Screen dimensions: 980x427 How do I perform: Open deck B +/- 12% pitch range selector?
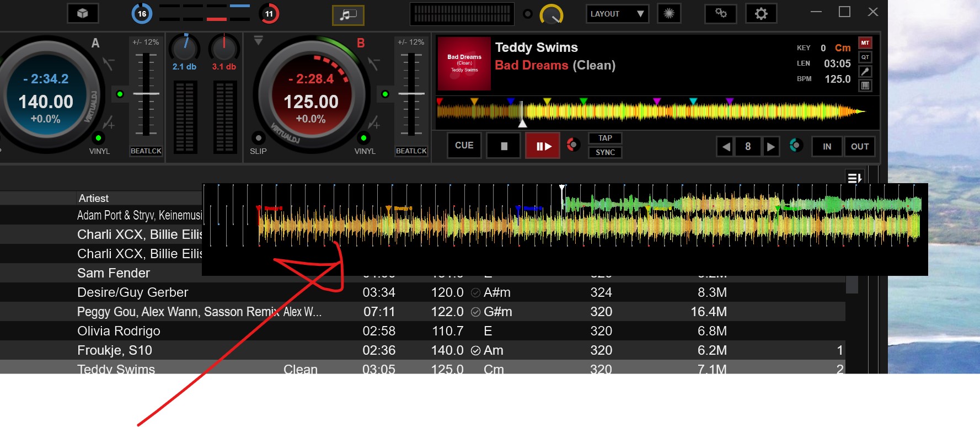pyautogui.click(x=411, y=42)
